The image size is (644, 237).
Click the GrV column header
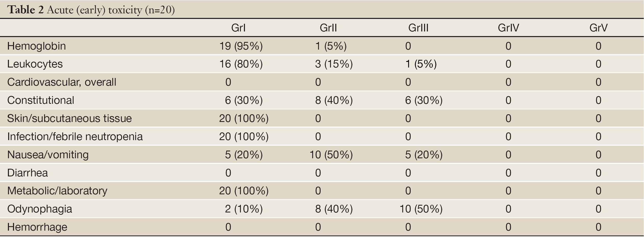[x=598, y=28]
